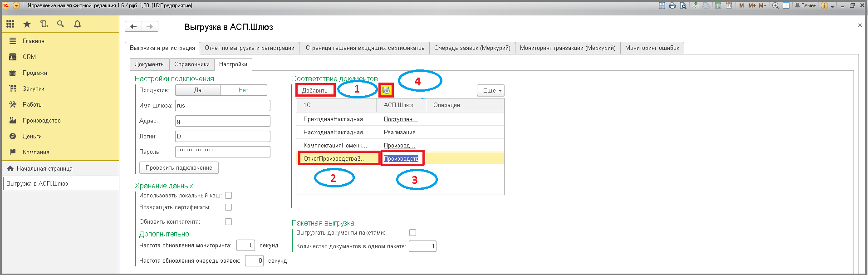Switch to Отчет по выгрузке и регистрации tab

click(249, 48)
